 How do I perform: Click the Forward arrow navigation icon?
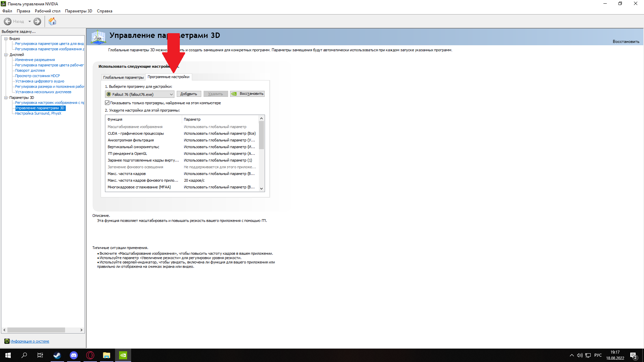[x=37, y=21]
